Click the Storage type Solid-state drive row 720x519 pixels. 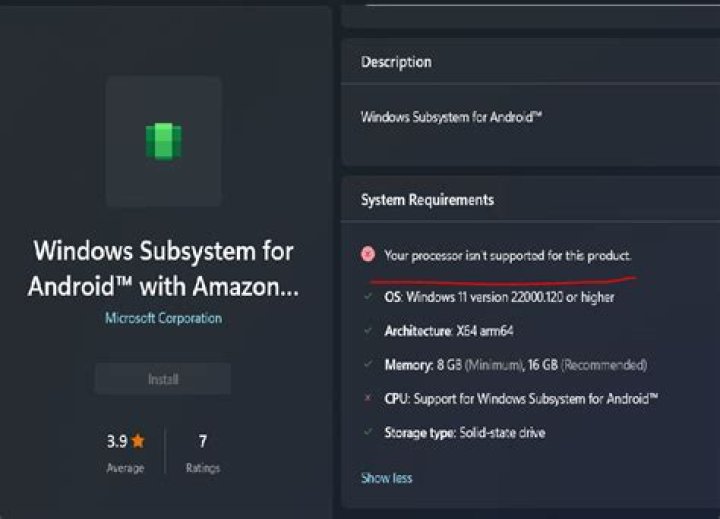point(465,433)
